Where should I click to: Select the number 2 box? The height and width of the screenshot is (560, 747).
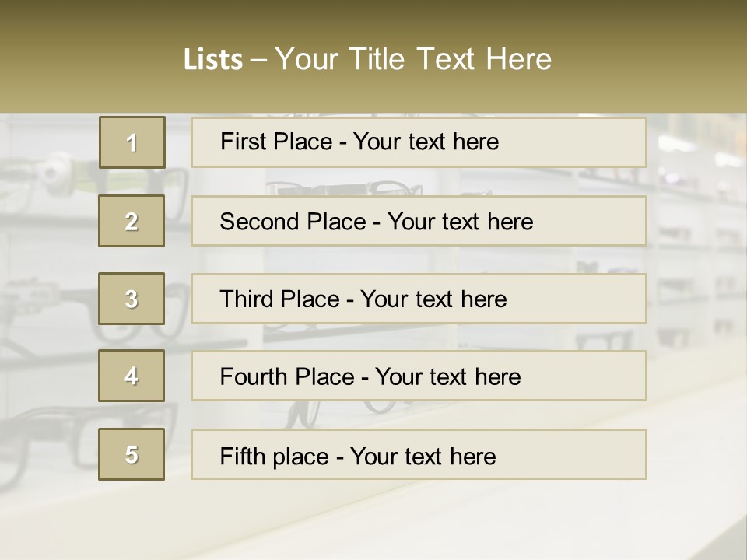132,221
